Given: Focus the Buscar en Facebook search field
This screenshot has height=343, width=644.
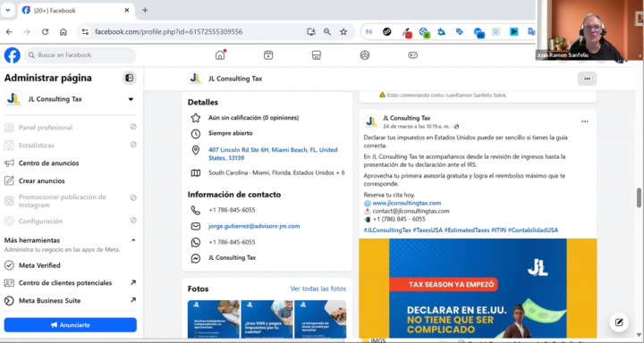Looking at the screenshot, I should [80, 55].
